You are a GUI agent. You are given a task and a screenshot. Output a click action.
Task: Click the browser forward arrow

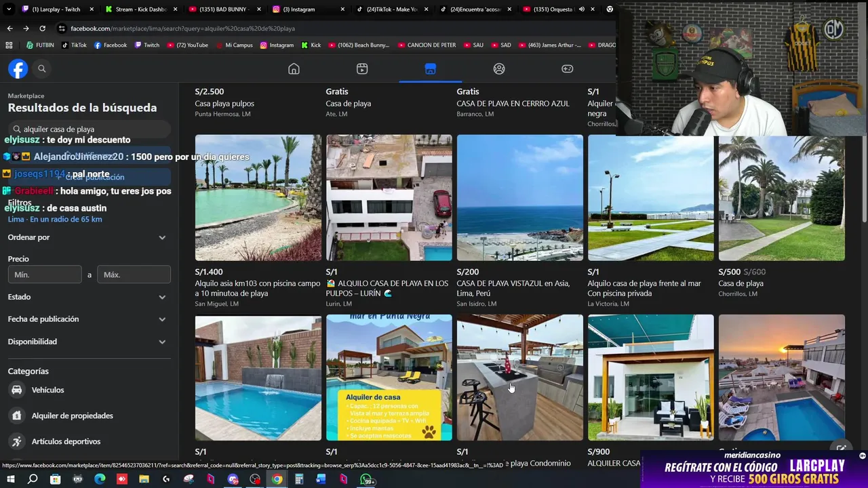click(x=26, y=28)
